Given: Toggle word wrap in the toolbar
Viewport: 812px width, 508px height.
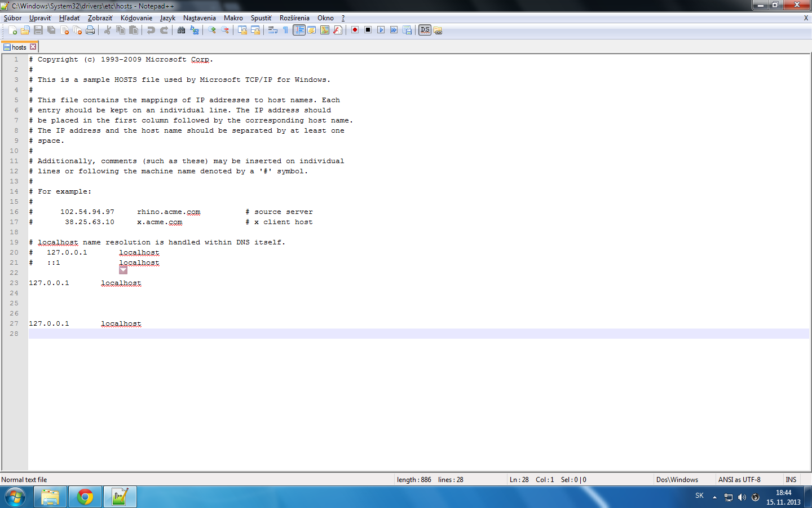Looking at the screenshot, I should pos(272,30).
